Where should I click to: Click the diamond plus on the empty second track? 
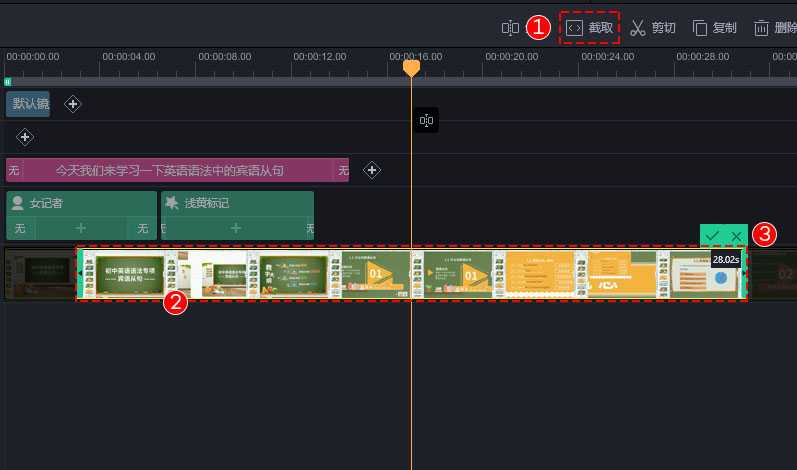tap(24, 137)
